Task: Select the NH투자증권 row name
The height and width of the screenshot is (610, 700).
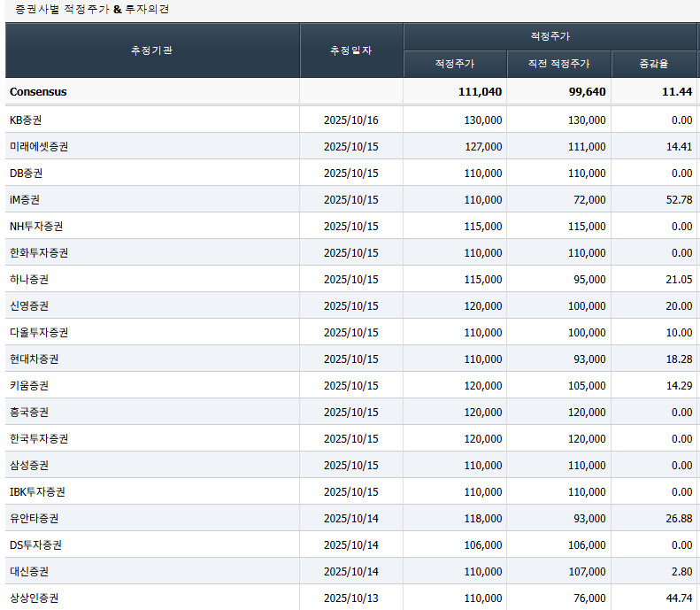Action: pos(36,227)
